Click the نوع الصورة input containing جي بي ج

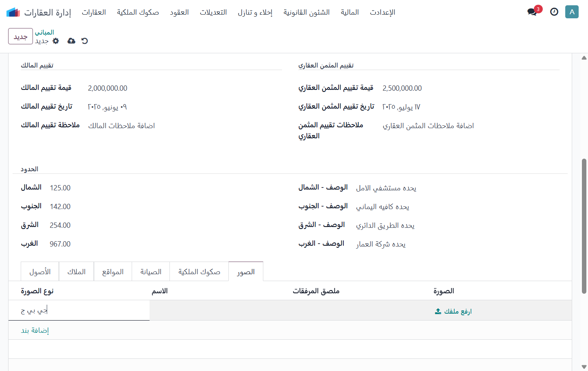(79, 311)
